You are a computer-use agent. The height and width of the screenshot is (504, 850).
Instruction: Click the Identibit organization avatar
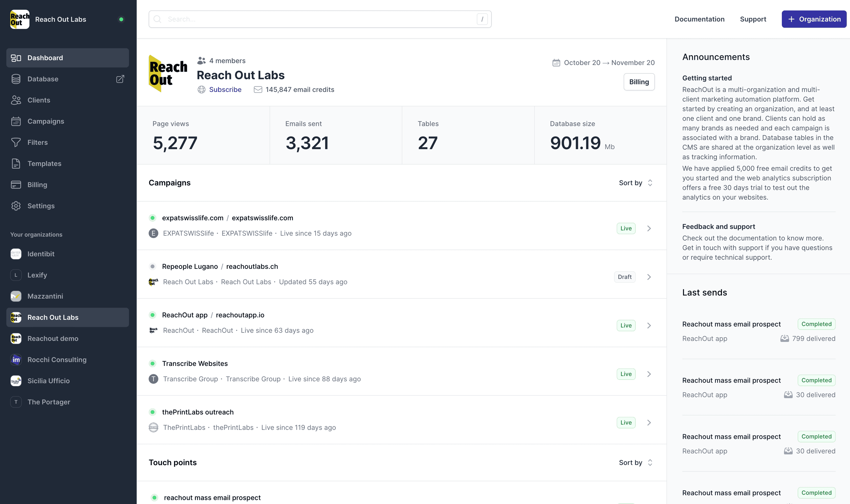pyautogui.click(x=16, y=254)
